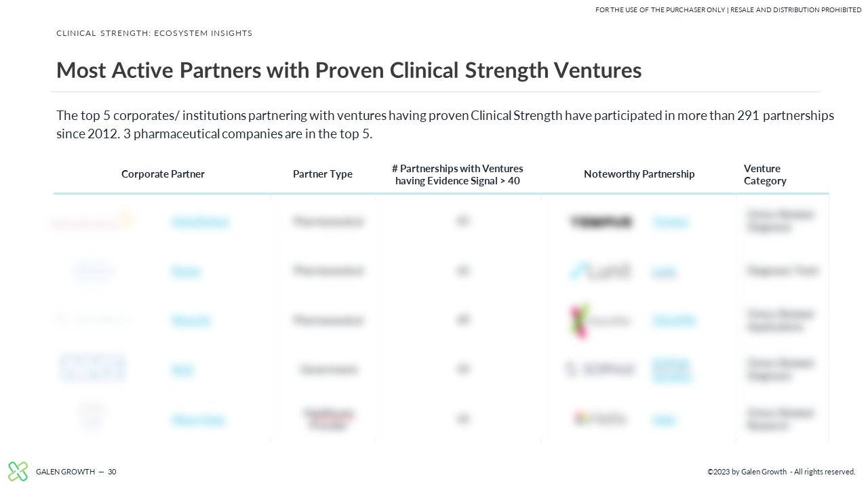Open the corporate partner link beside blue NHS logo
The height and width of the screenshot is (488, 868).
tap(182, 370)
